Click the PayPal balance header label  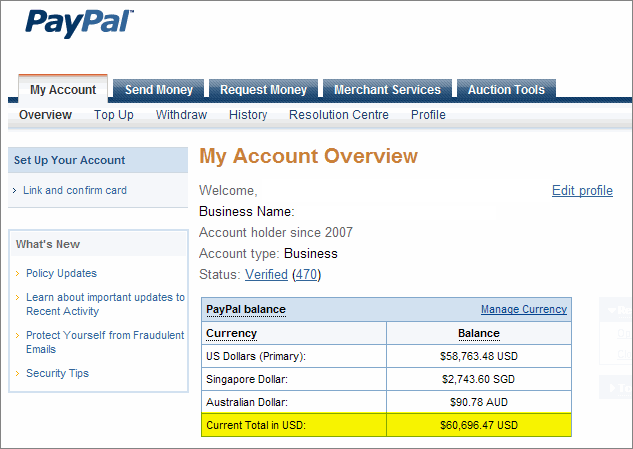click(246, 309)
